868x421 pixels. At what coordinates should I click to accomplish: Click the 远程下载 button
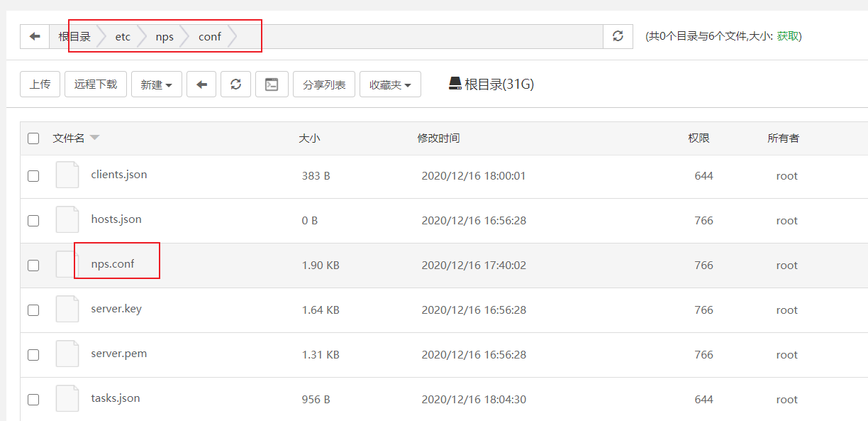(x=96, y=84)
